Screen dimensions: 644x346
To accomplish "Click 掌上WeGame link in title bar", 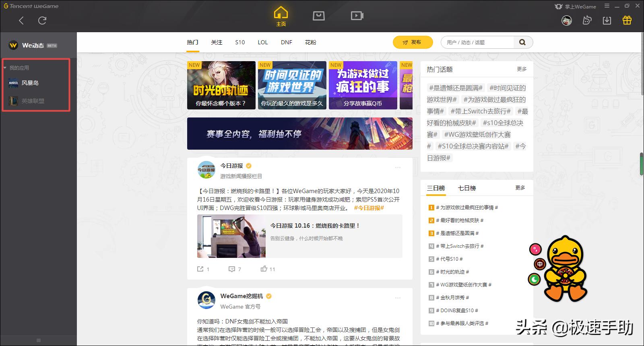I will [x=576, y=6].
